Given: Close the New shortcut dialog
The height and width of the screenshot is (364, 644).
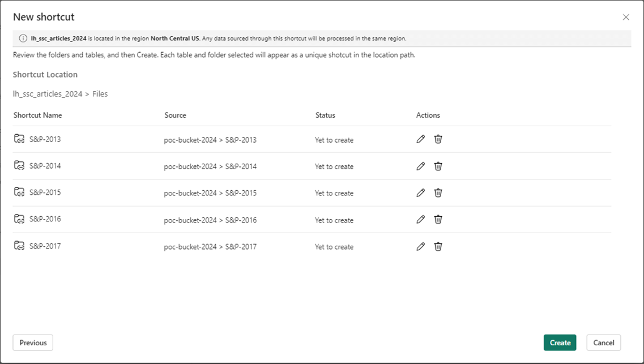Looking at the screenshot, I should tap(626, 17).
